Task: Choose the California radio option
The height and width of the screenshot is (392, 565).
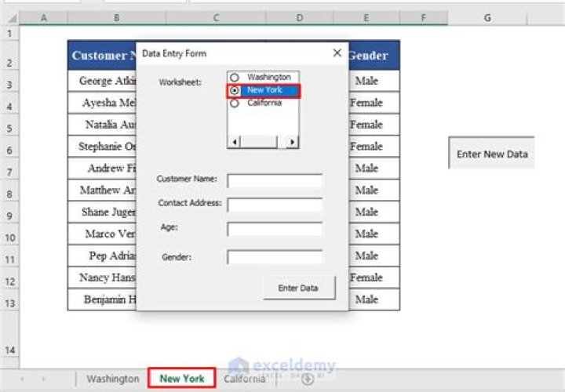Action: 235,103
